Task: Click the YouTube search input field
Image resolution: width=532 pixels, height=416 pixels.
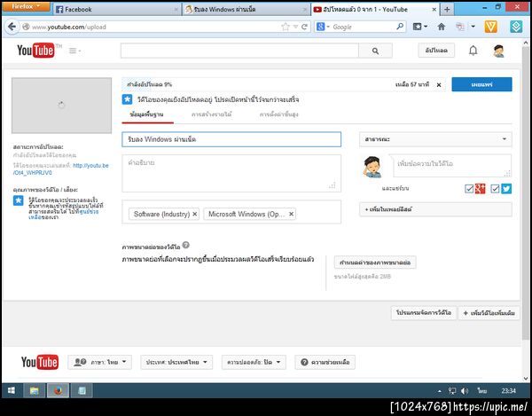Action: 239,51
